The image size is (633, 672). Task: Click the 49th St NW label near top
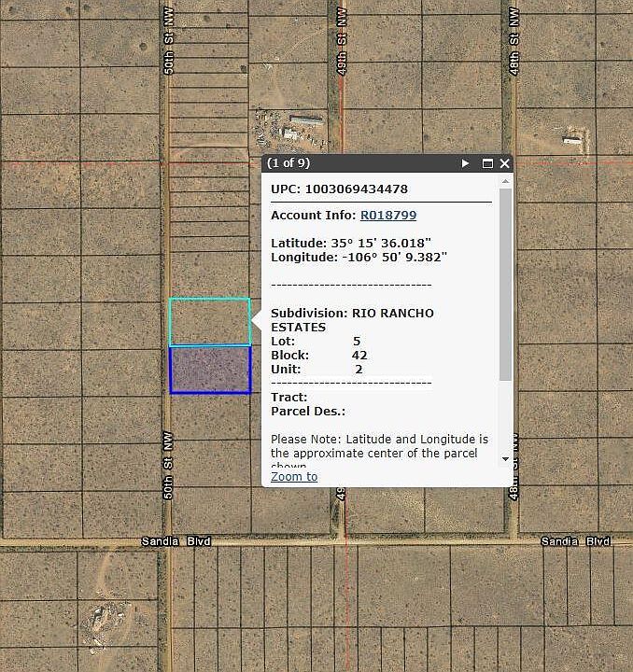pyautogui.click(x=342, y=41)
